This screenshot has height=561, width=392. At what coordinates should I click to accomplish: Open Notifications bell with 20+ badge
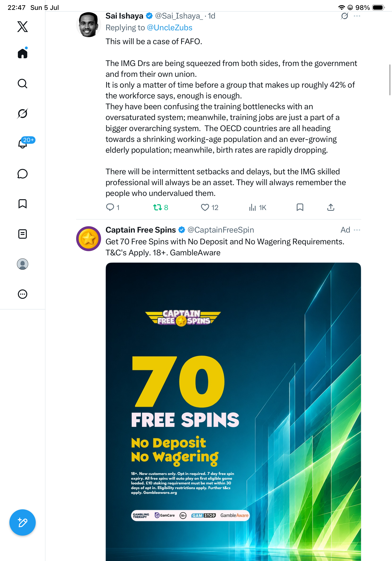click(x=23, y=143)
